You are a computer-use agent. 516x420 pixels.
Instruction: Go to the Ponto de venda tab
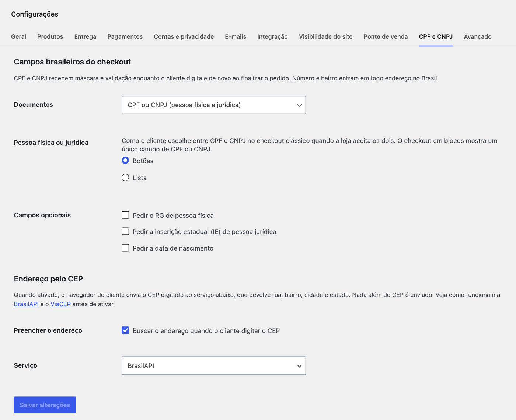pyautogui.click(x=386, y=36)
